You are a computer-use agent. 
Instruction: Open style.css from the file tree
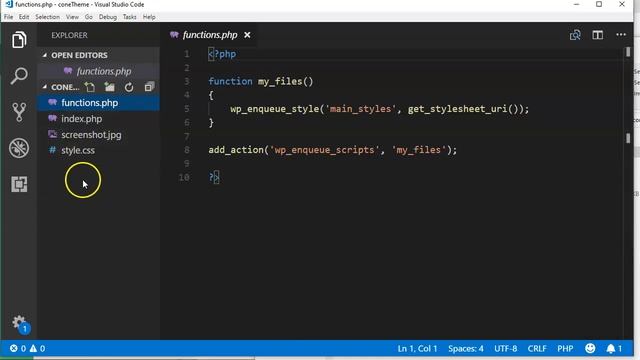[98, 150]
